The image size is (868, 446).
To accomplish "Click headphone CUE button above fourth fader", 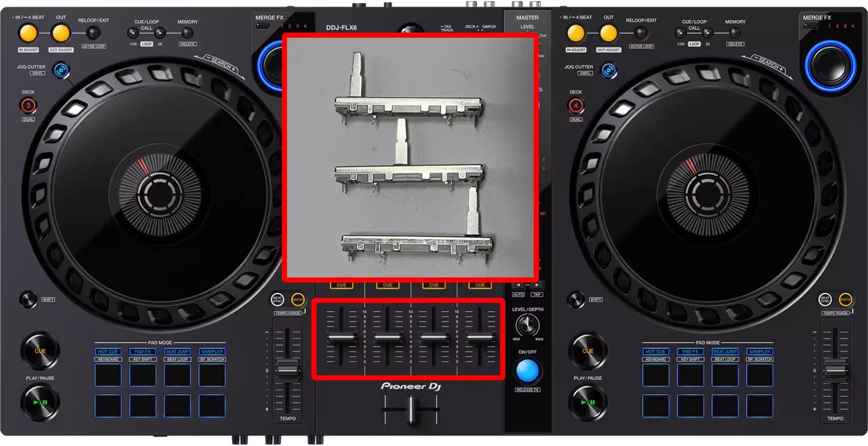I will coord(480,285).
